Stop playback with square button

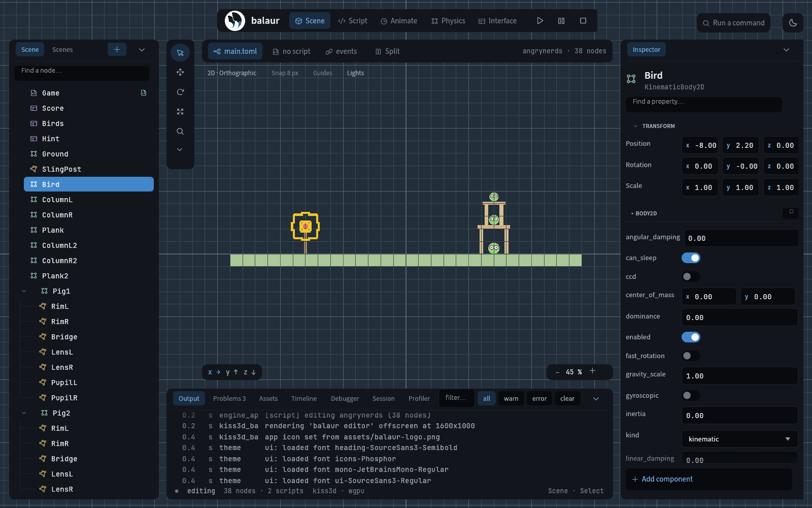pyautogui.click(x=583, y=21)
